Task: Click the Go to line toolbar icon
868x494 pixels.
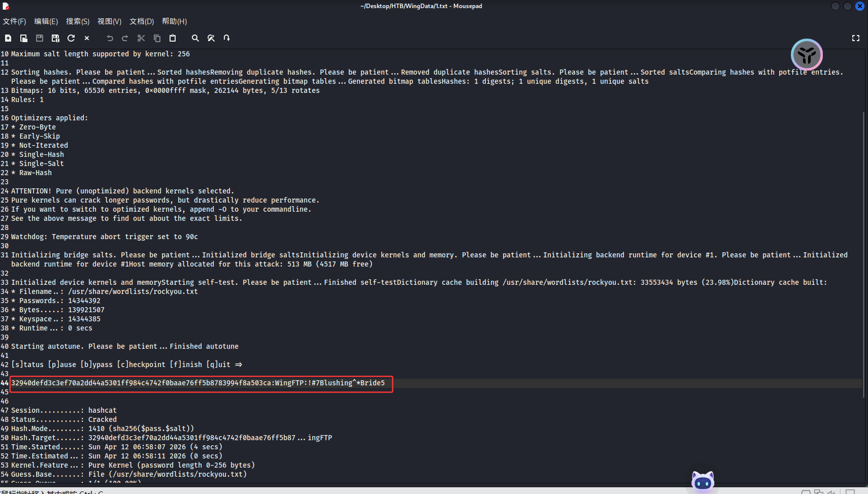Action: 227,38
